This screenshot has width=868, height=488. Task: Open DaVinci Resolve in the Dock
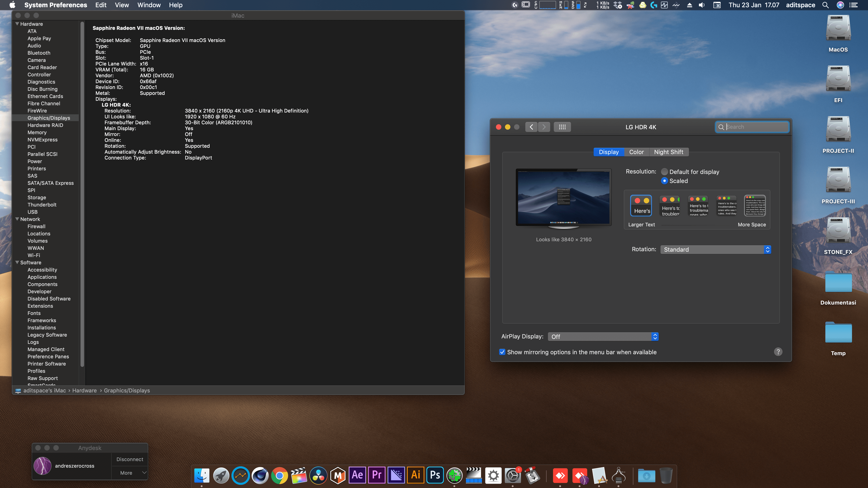(318, 476)
